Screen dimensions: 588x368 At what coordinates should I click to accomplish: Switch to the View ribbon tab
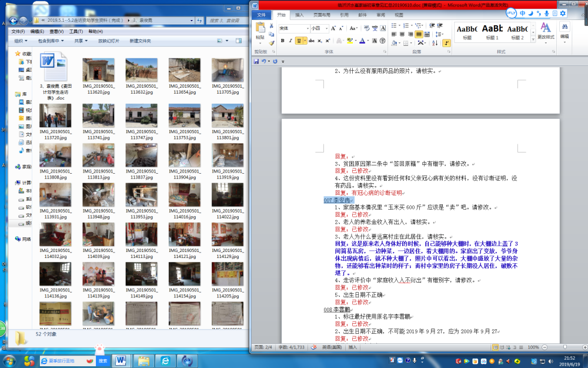(399, 15)
